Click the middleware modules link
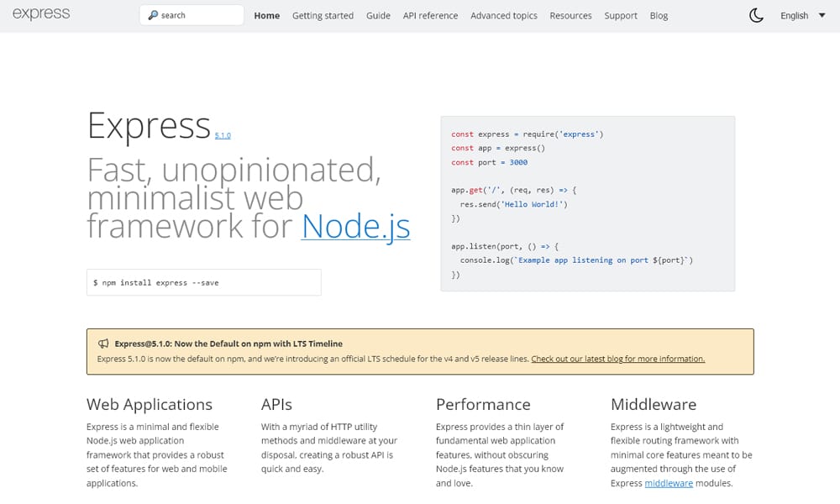 tap(667, 483)
